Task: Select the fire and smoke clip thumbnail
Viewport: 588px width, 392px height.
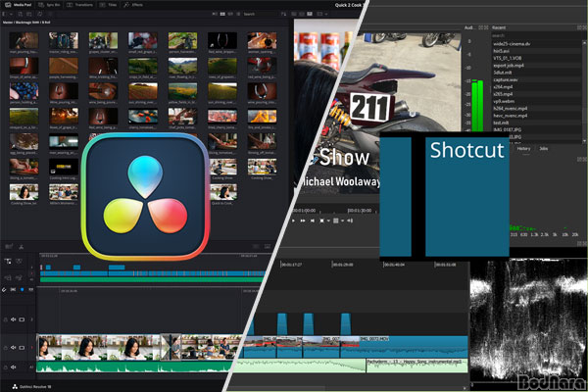Action: point(262,117)
